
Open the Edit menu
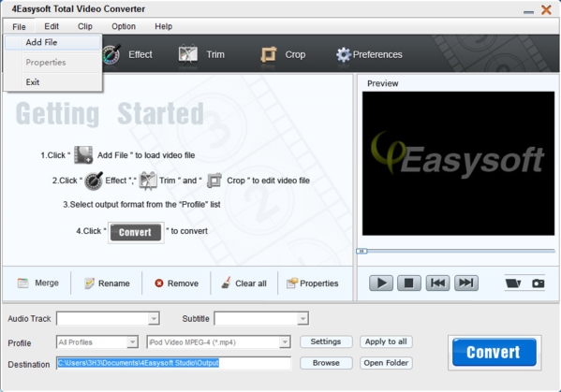pos(52,26)
